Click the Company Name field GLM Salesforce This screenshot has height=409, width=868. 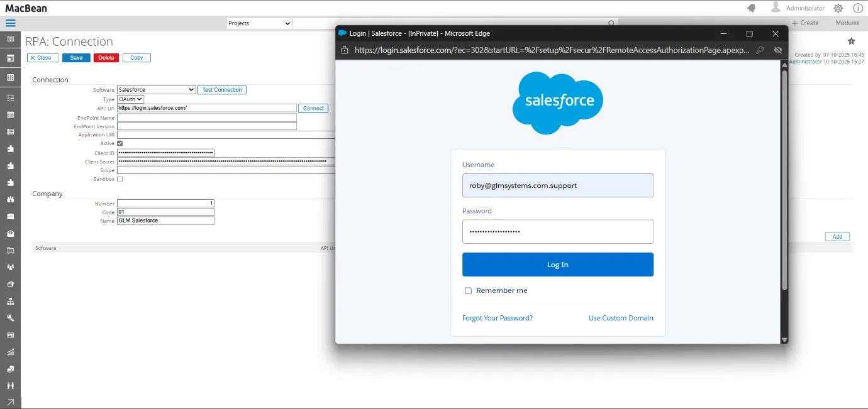pos(165,221)
